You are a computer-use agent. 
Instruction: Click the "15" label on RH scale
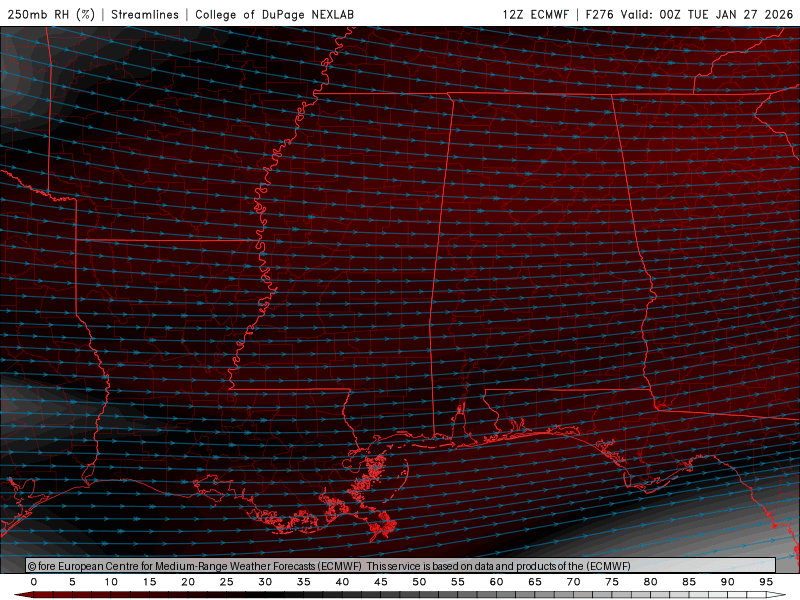[149, 582]
